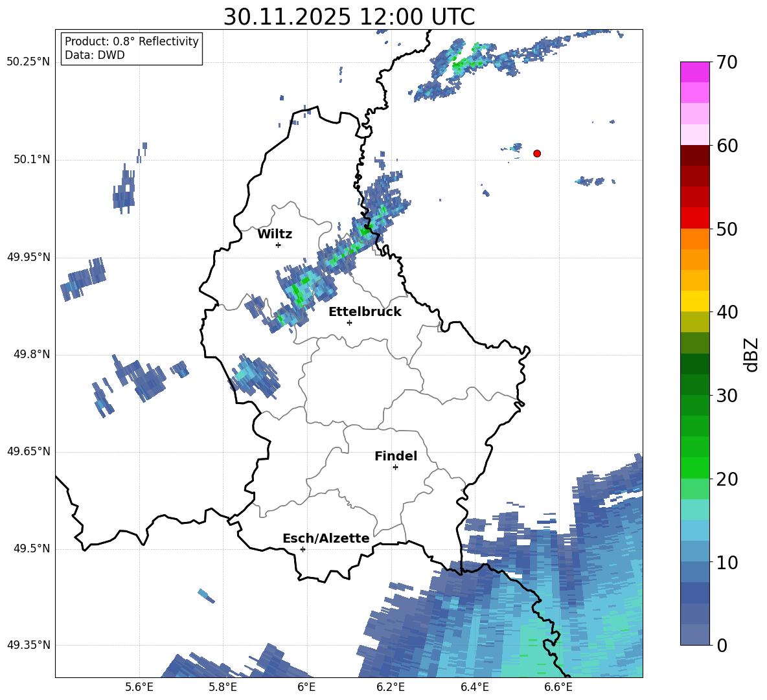Click the colorbar tick label 50
The image size is (767, 700).
[727, 229]
